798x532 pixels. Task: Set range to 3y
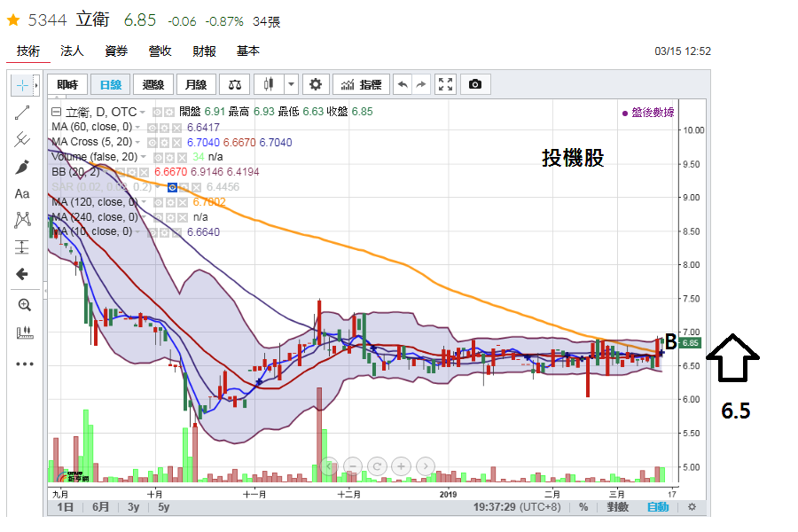[x=133, y=507]
